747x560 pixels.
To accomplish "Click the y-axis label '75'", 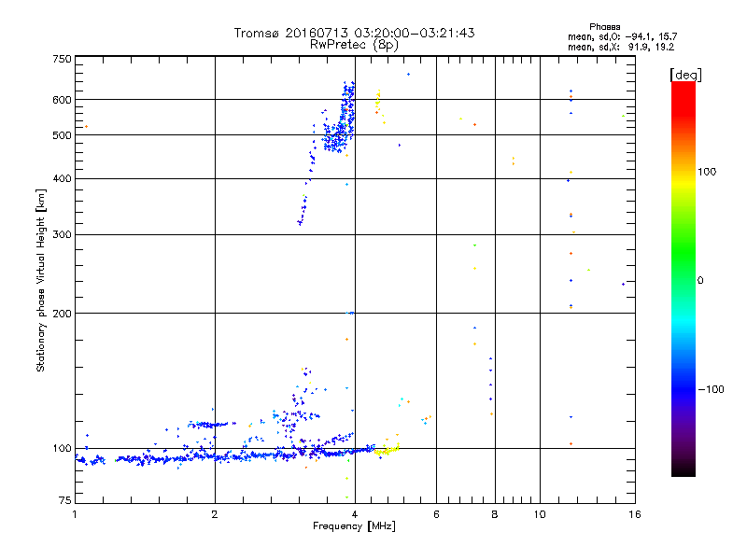I will tap(65, 500).
